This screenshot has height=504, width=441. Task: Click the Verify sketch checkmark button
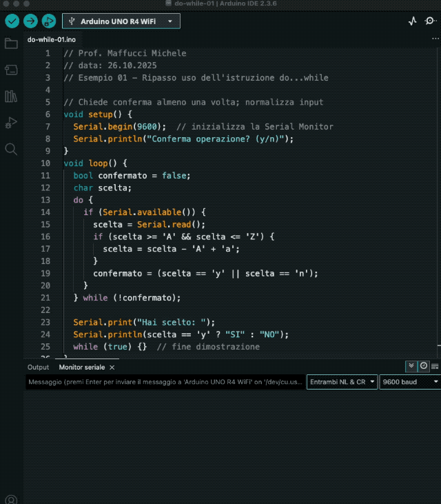click(x=12, y=21)
